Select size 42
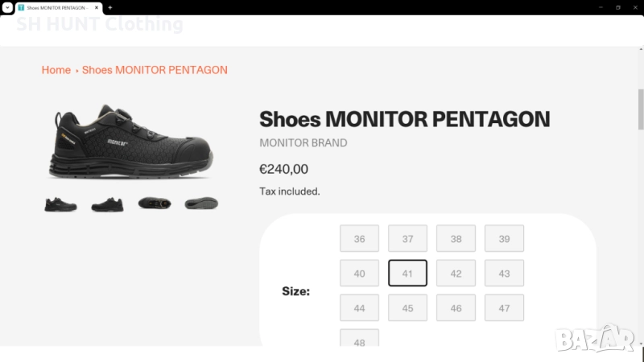 [456, 274]
